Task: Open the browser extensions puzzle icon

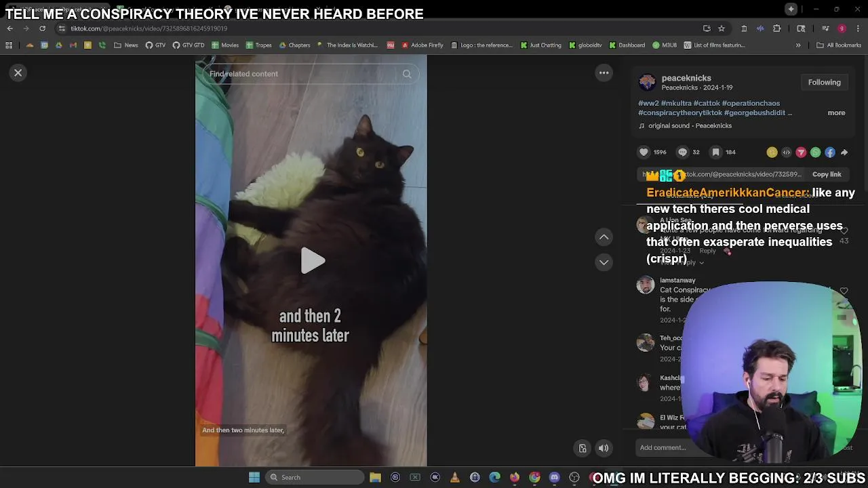Action: 777,28
